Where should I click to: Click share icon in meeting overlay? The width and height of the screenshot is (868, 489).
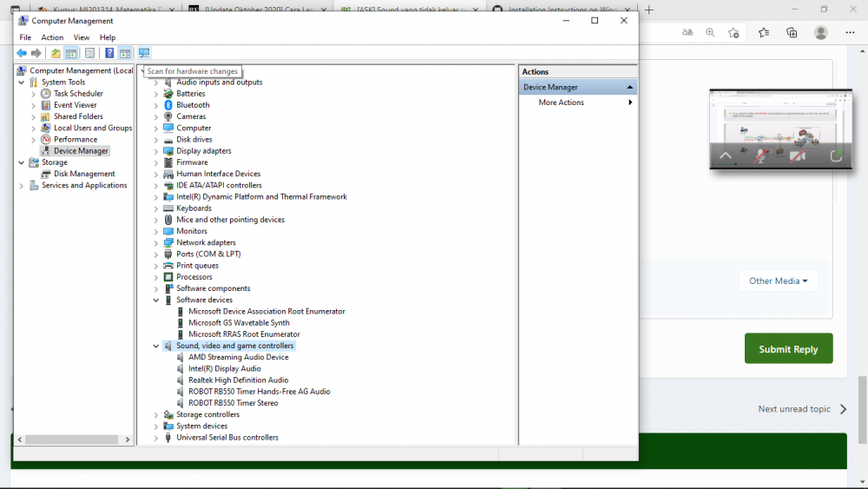(x=836, y=156)
